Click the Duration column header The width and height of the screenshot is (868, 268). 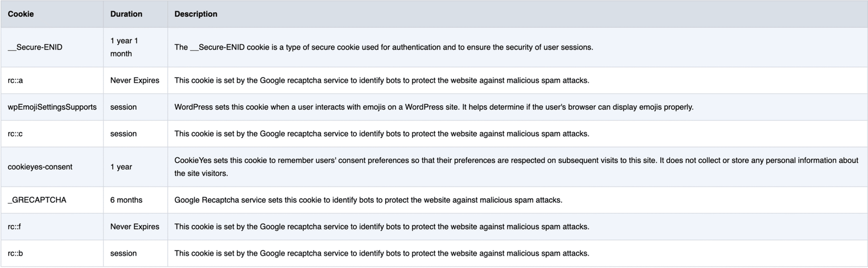click(126, 14)
